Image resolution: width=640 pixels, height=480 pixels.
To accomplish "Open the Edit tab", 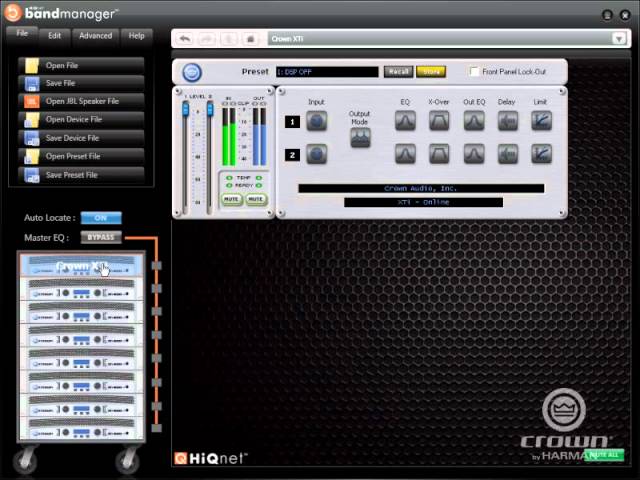I will point(54,35).
